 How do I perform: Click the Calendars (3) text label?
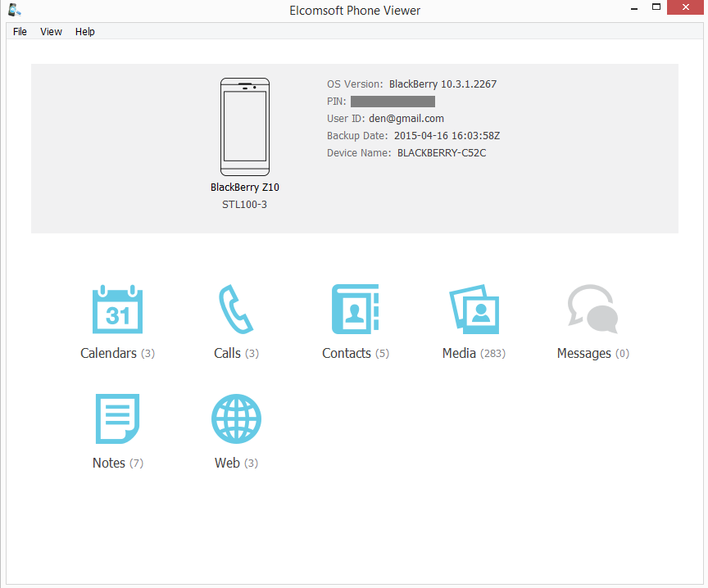pyautogui.click(x=117, y=353)
